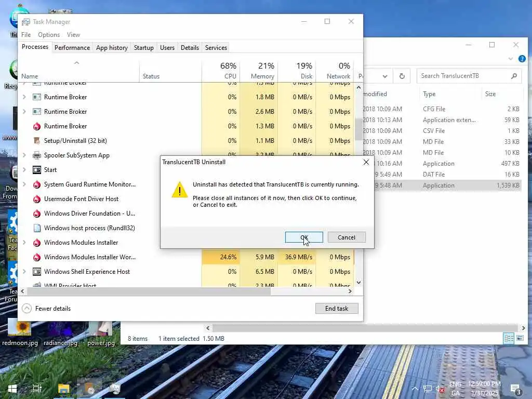
Task: Close the TranslucentTB Uninstall dialog
Action: click(366, 162)
